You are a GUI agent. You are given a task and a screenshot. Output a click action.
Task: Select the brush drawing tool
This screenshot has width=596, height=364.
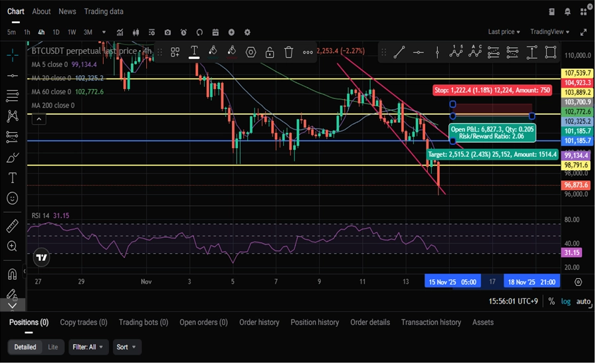coord(12,157)
